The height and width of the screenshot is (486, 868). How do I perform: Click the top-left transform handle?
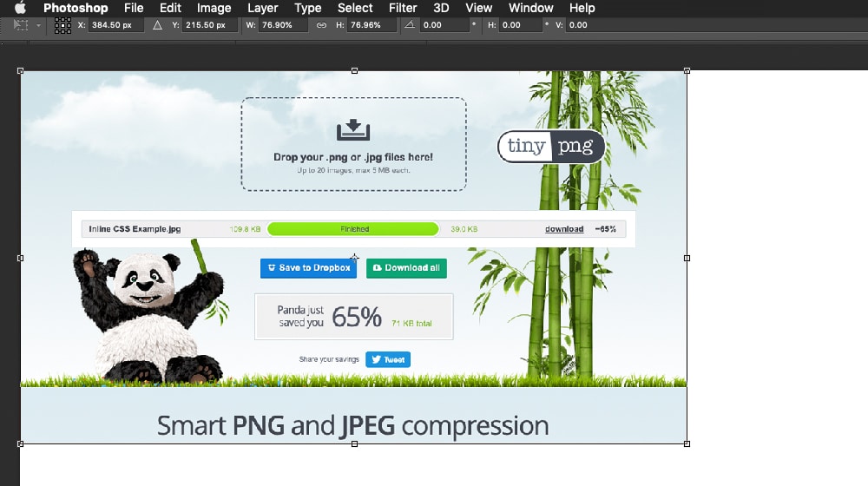point(21,71)
